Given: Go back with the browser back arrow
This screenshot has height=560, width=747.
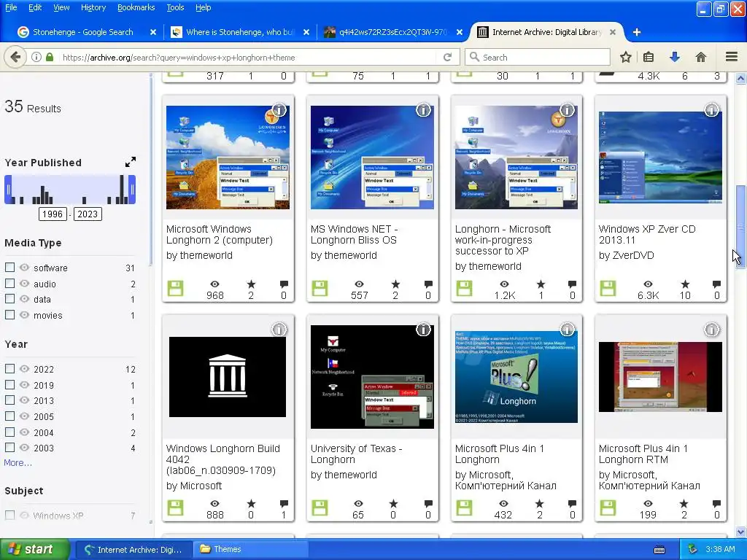Looking at the screenshot, I should tap(15, 57).
